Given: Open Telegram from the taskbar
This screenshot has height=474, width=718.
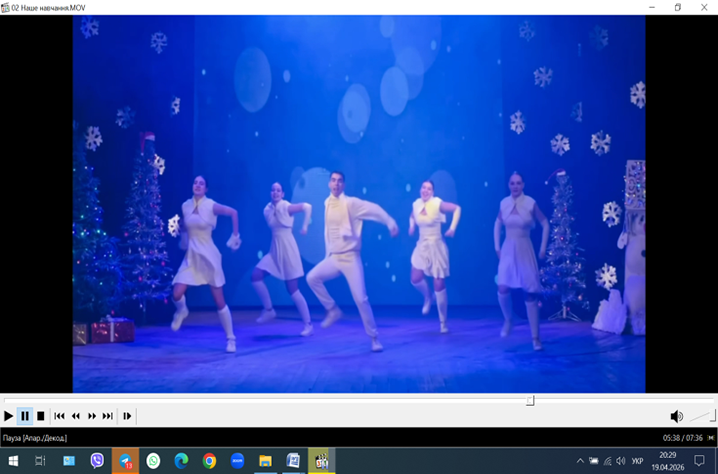Looking at the screenshot, I should click(x=125, y=461).
